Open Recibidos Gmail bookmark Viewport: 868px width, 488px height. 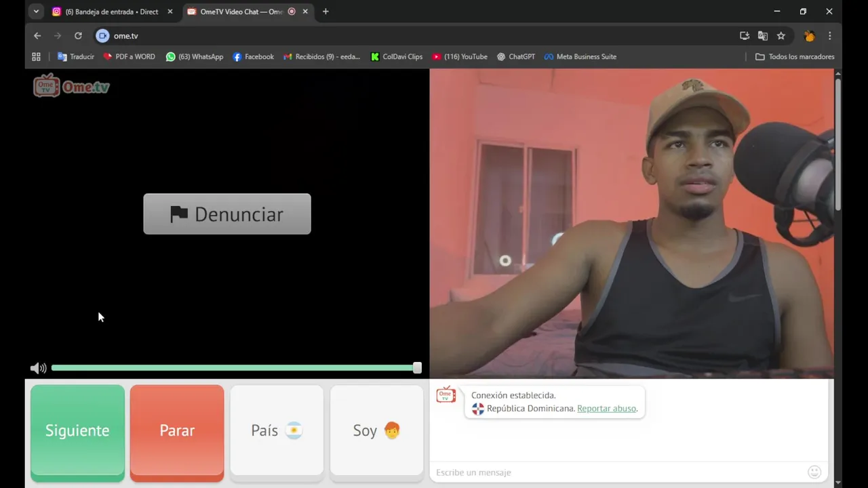(321, 57)
